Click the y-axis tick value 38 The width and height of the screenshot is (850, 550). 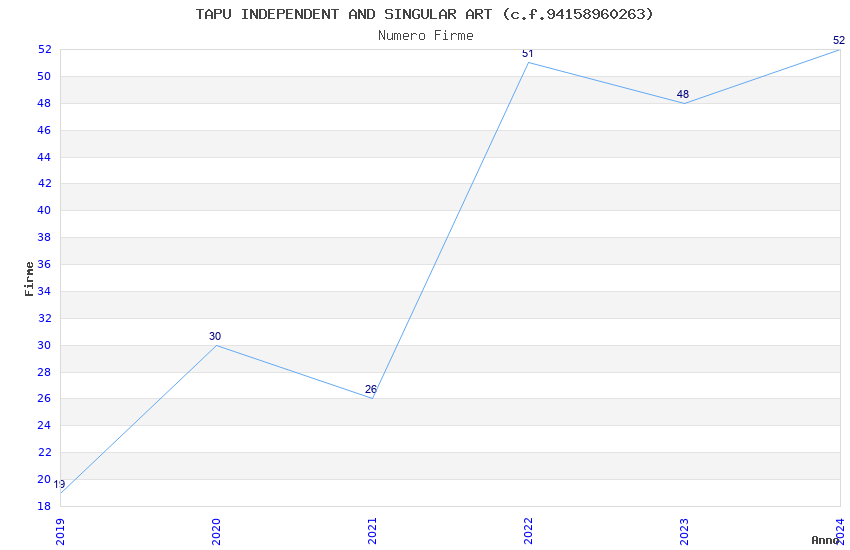pos(44,237)
